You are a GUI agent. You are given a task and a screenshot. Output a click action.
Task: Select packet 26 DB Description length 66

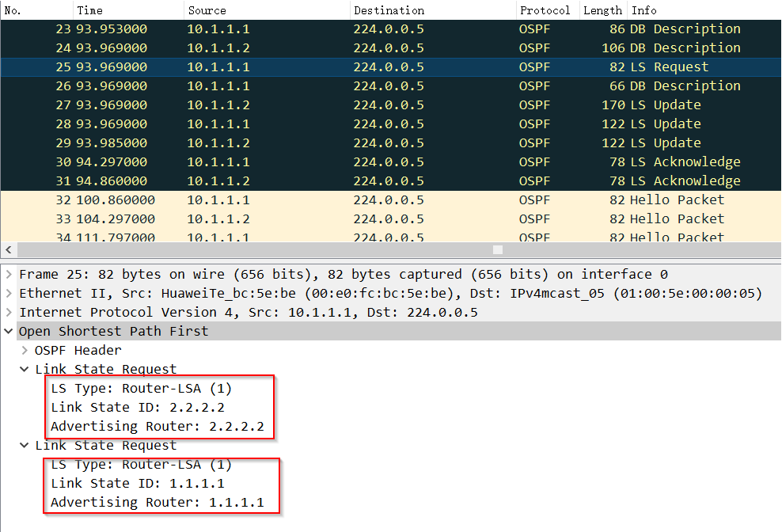click(x=390, y=85)
